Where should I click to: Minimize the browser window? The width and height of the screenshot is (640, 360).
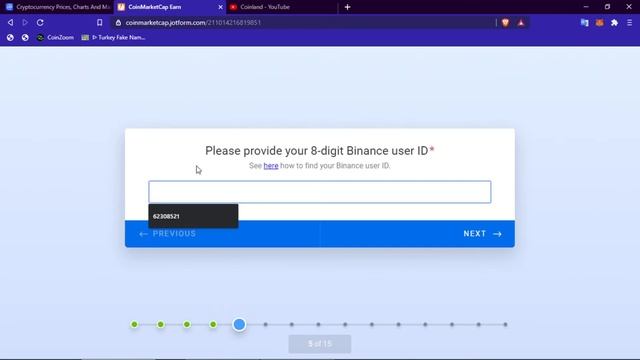pyautogui.click(x=586, y=7)
